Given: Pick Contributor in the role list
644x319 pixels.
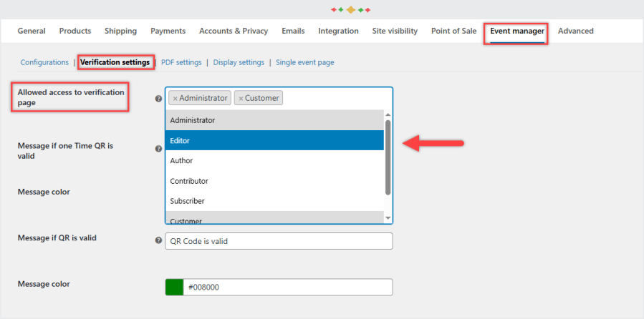Looking at the screenshot, I should (x=274, y=181).
